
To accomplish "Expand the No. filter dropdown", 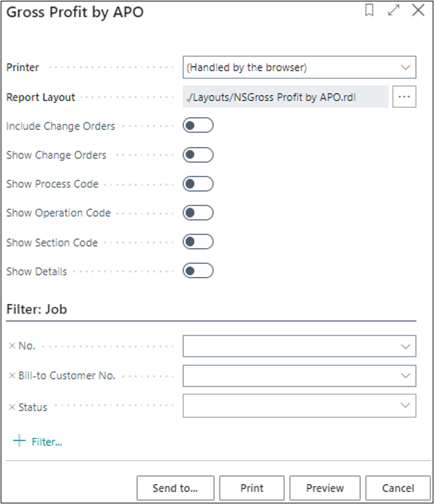I will pyautogui.click(x=406, y=347).
